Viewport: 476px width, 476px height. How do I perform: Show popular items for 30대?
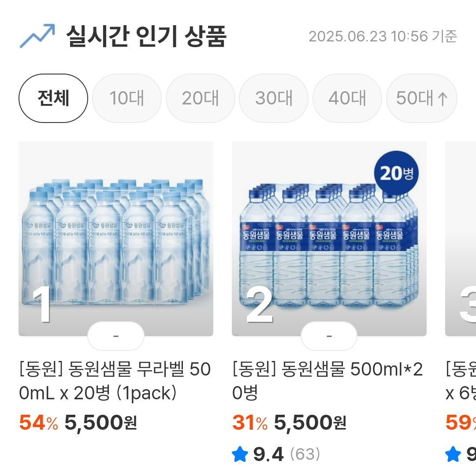coord(274,98)
